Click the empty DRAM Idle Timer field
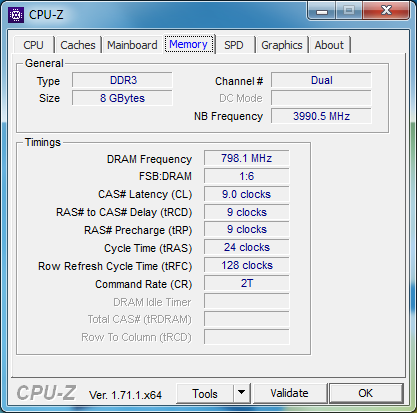Viewport: 417px width, 413px height. click(247, 301)
